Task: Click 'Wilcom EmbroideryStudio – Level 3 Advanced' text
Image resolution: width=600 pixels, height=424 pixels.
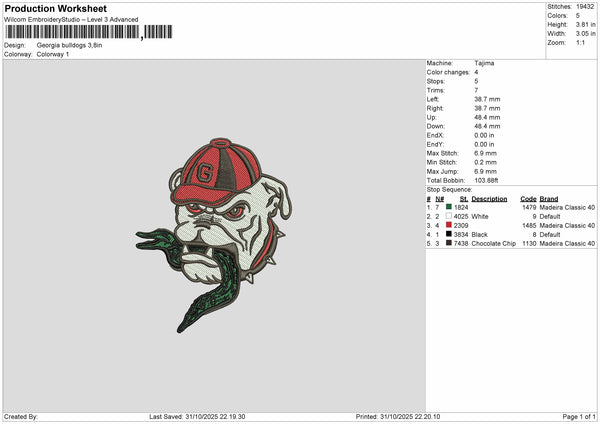Action: coord(71,20)
